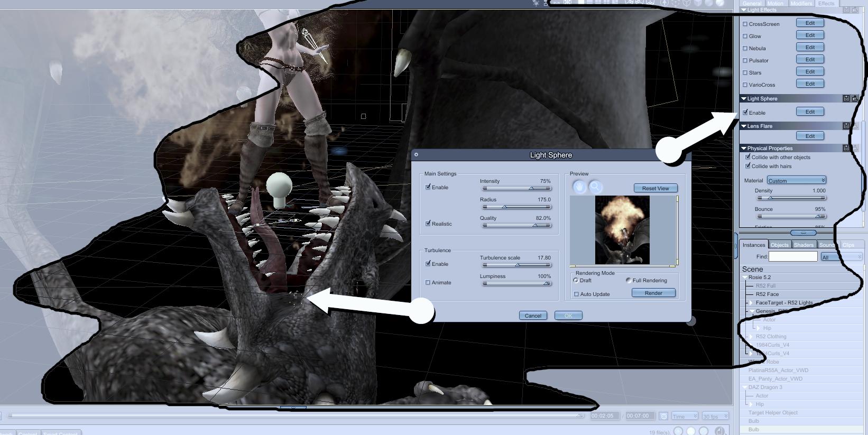
Task: Tick the Stars effect checkbox
Action: click(x=745, y=72)
